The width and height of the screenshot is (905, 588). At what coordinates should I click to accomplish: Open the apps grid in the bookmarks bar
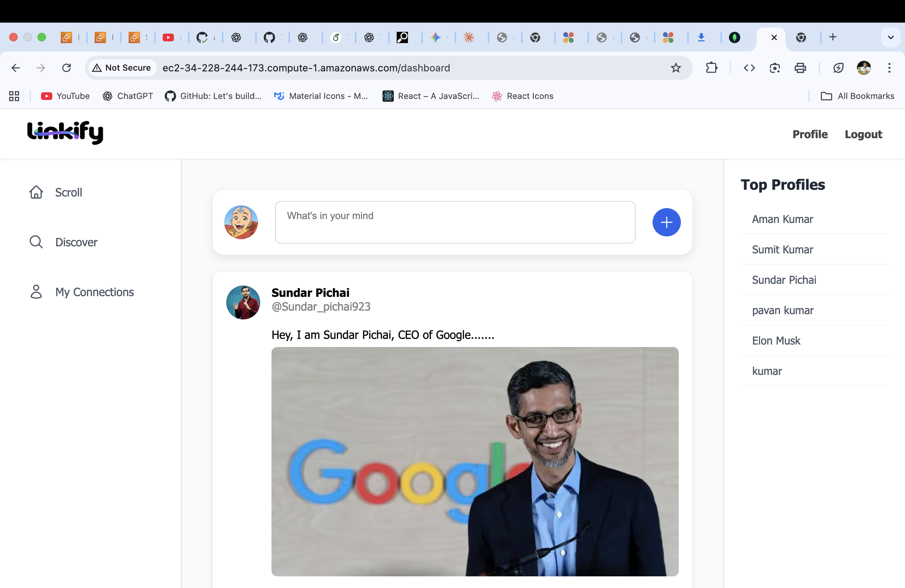pos(14,96)
